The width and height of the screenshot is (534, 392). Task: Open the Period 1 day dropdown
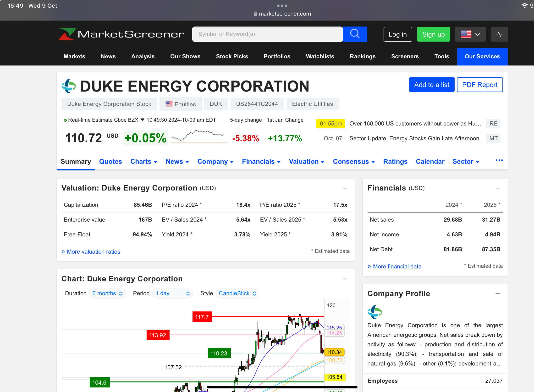tap(172, 293)
